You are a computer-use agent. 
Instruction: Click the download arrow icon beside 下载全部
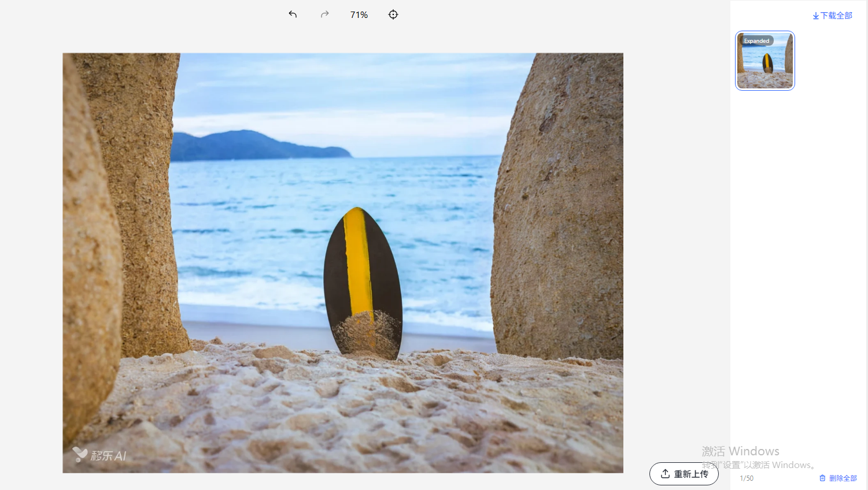815,16
